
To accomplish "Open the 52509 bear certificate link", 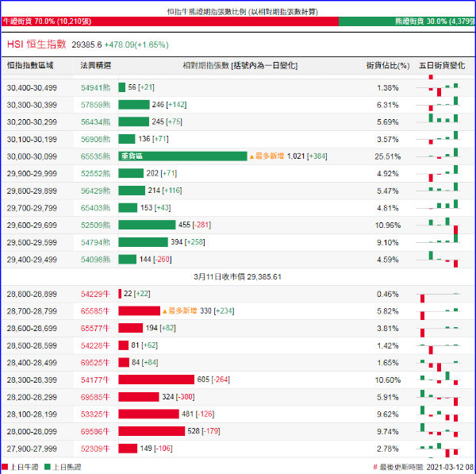I will (x=96, y=225).
